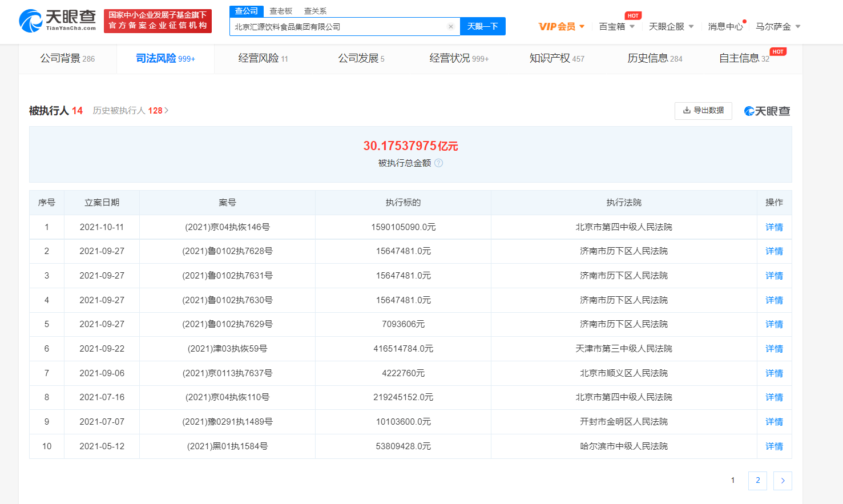Go to page 2 of results
Viewport: 843px width, 504px height.
tap(757, 481)
